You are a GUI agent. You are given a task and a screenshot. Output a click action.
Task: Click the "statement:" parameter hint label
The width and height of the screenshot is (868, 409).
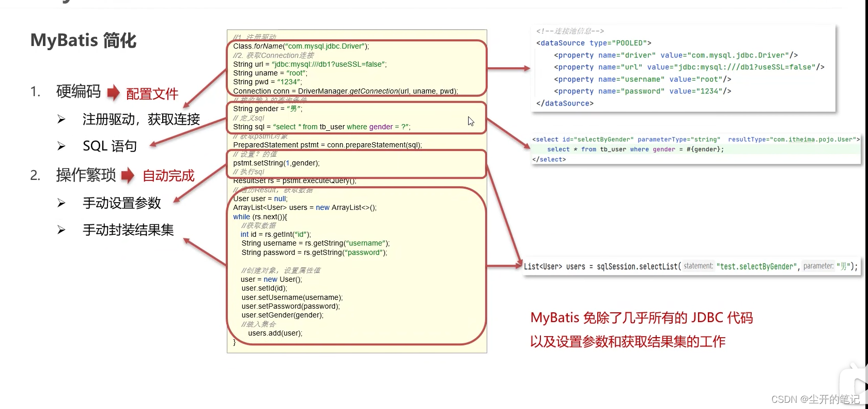pyautogui.click(x=698, y=266)
